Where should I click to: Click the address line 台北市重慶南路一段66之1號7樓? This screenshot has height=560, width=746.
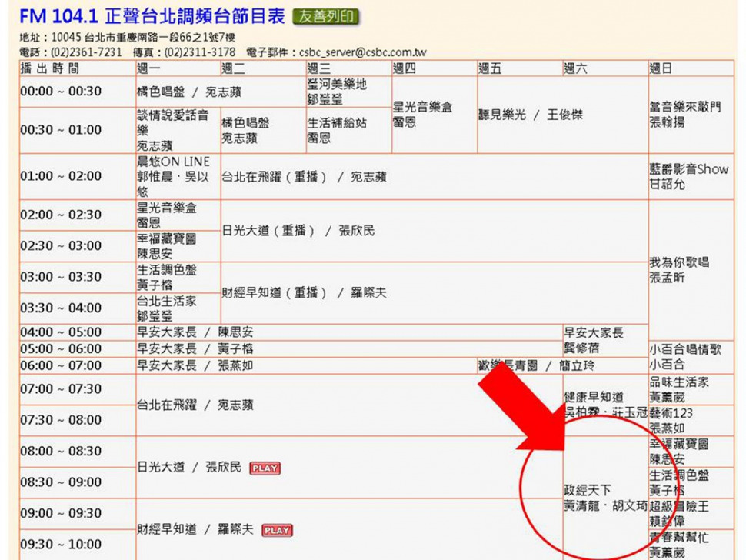(160, 37)
